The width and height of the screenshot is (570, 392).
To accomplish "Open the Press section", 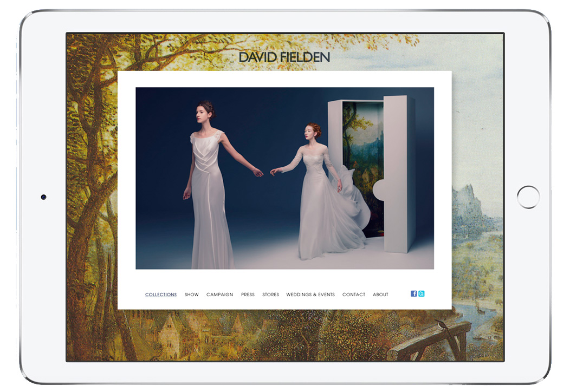I will [248, 295].
